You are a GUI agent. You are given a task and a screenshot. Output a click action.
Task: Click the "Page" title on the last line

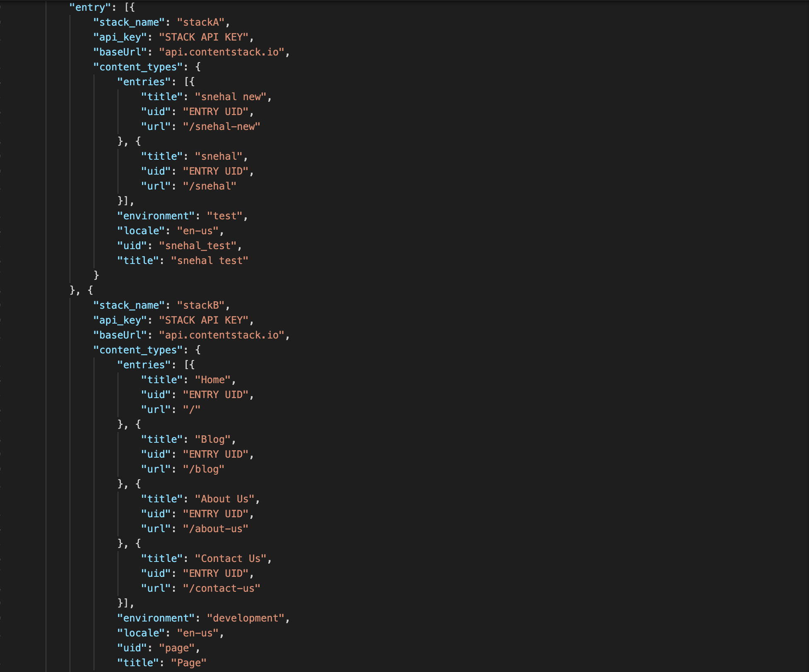(189, 662)
